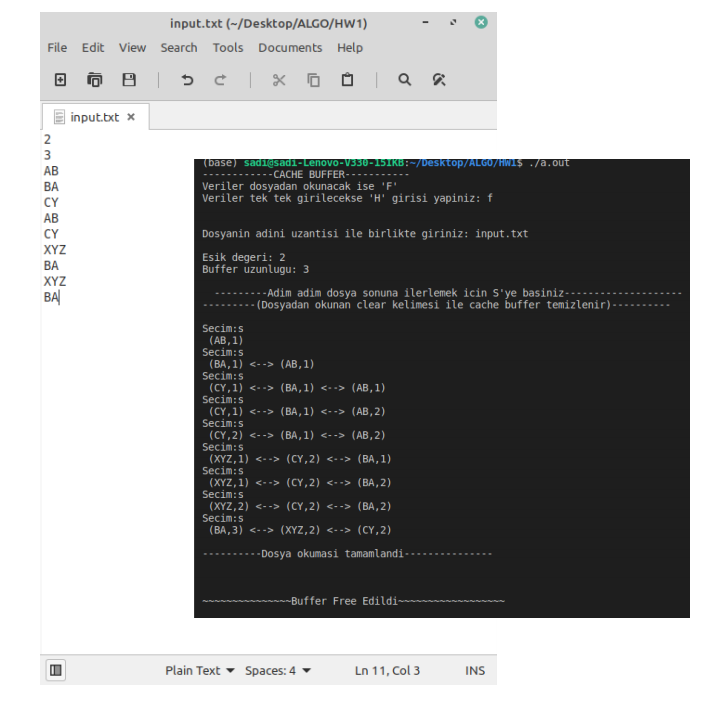Screen dimensions: 715x704
Task: Select the input.txt tab
Action: coord(95,117)
